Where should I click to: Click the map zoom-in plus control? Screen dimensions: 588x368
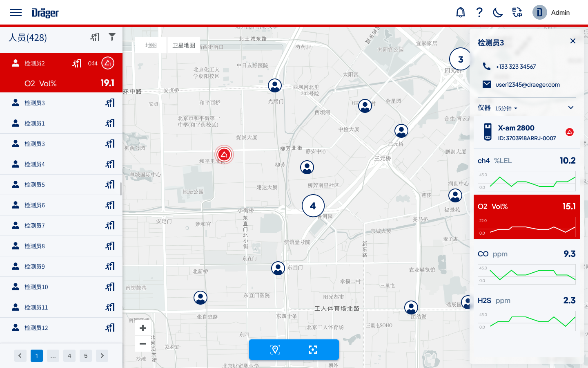(x=143, y=328)
